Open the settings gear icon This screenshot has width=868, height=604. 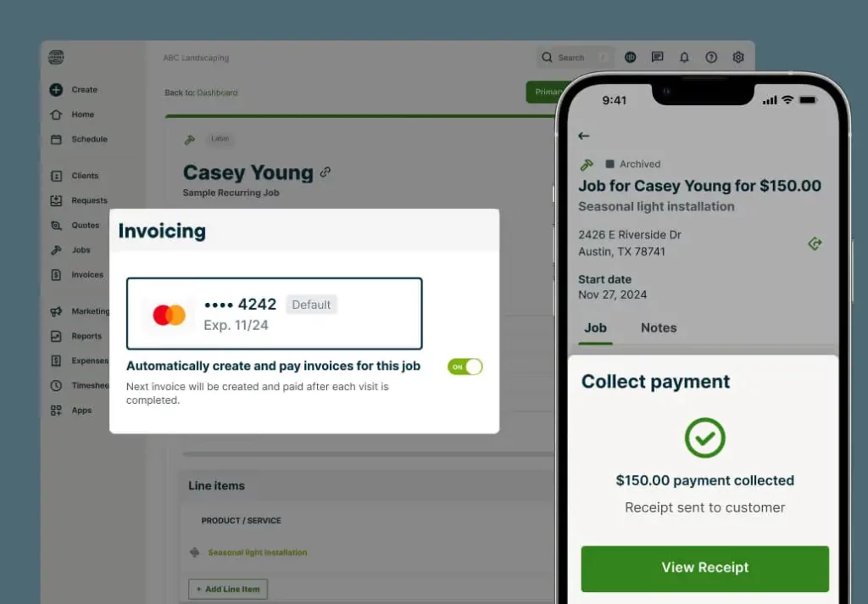pyautogui.click(x=738, y=57)
